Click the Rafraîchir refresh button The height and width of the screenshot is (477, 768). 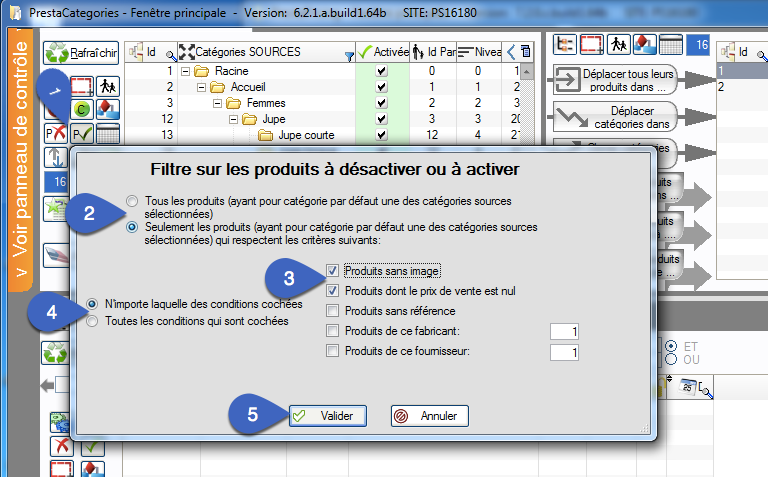click(81, 53)
